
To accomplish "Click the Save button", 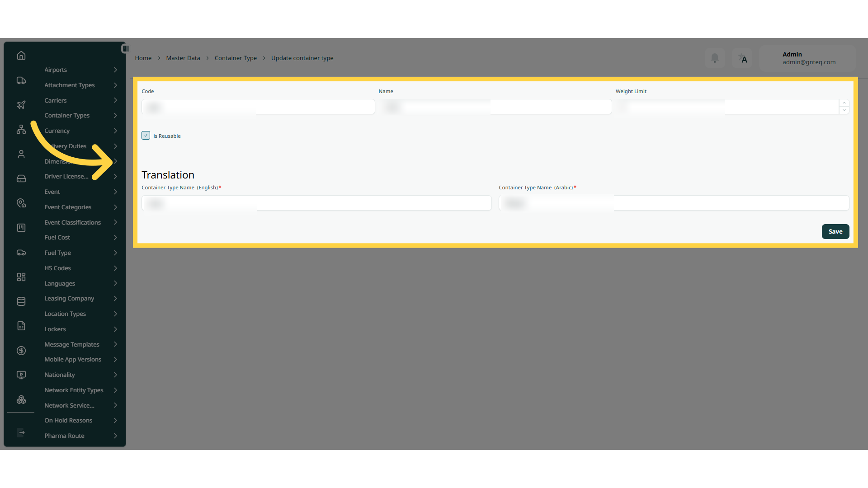I will (x=835, y=231).
